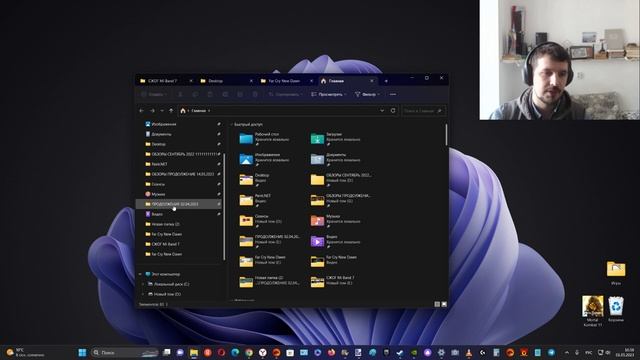Click the address bar path area
This screenshot has height=360, width=640.
288,111
